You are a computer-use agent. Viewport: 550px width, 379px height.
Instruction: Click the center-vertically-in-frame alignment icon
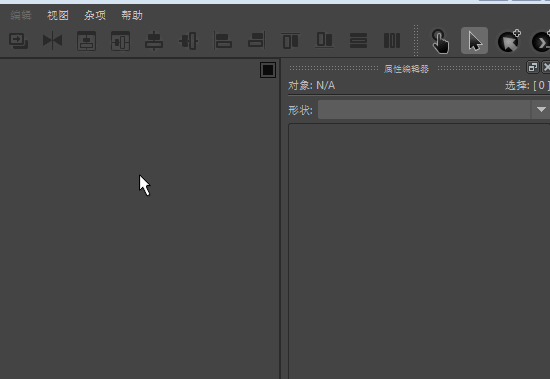coord(120,41)
